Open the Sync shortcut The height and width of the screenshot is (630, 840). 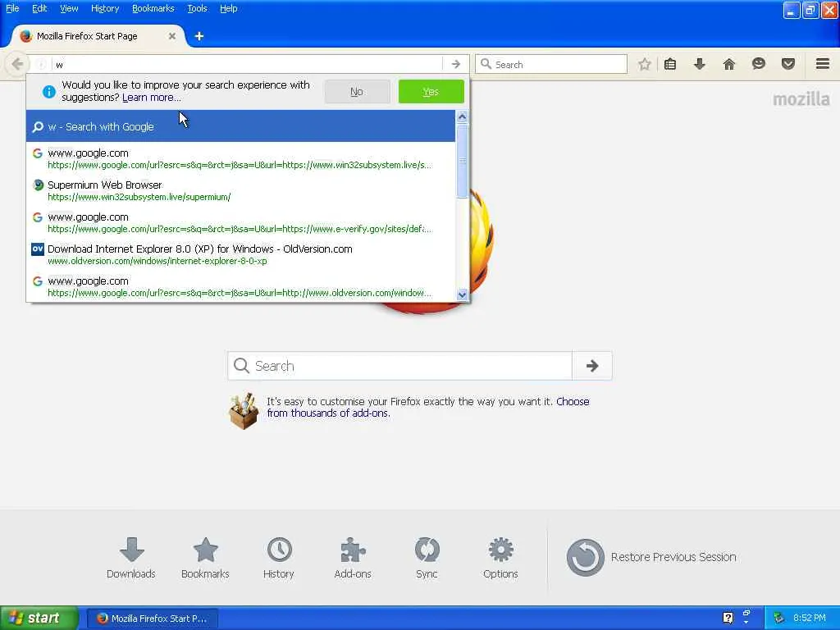[427, 558]
